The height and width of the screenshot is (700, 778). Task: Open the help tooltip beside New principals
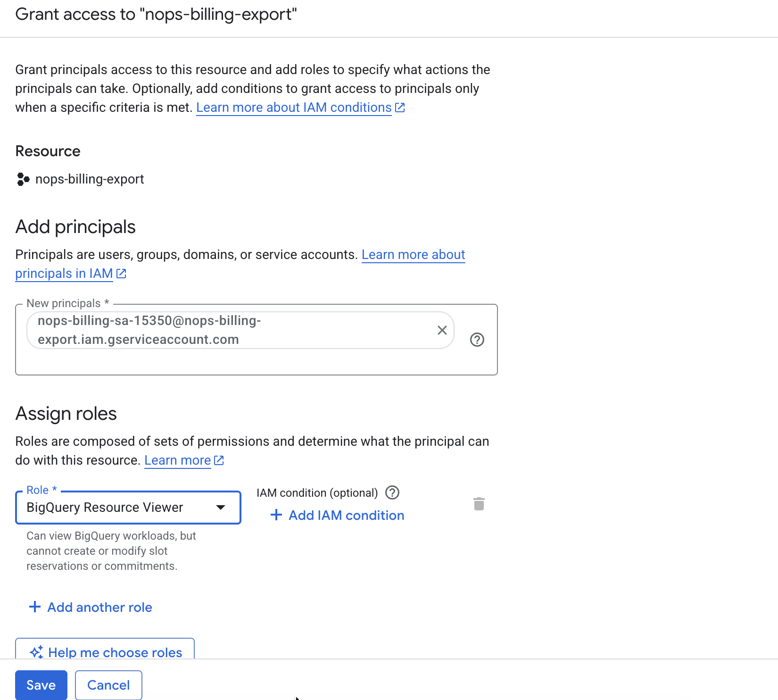(x=477, y=340)
